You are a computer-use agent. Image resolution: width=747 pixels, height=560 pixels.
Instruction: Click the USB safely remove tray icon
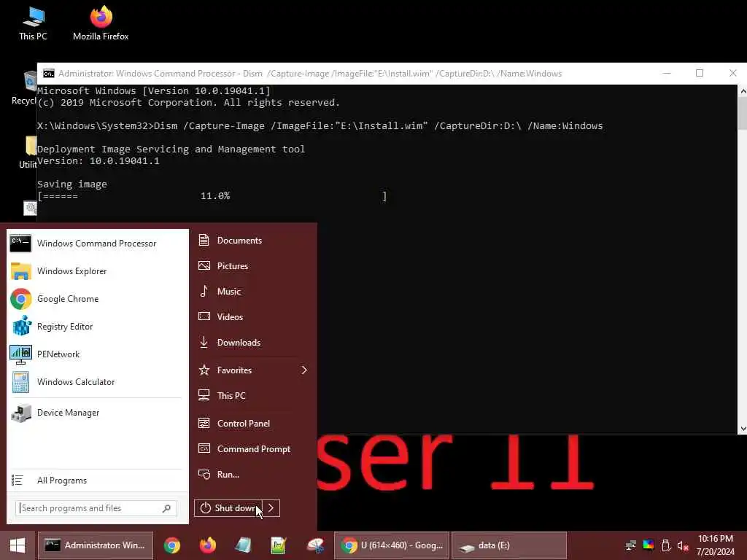tap(667, 545)
